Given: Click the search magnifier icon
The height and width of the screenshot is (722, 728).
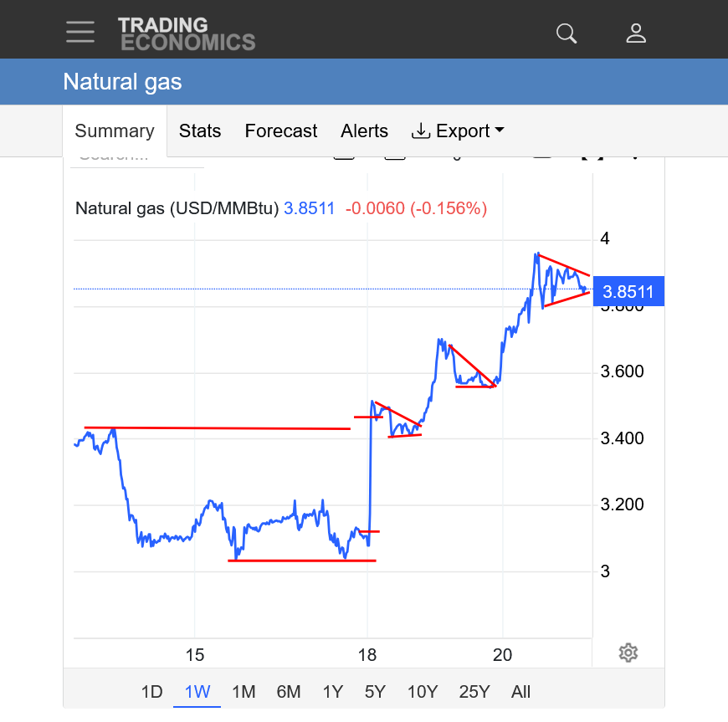Looking at the screenshot, I should click(567, 33).
